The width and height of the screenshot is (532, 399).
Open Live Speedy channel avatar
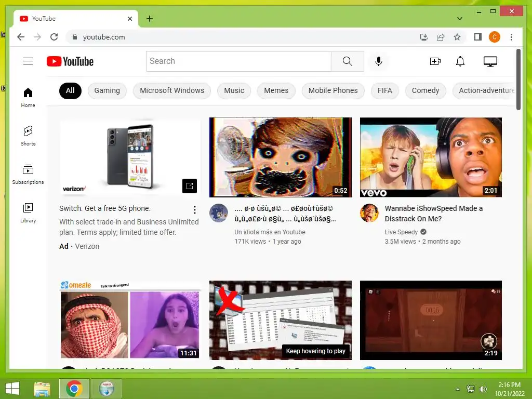coord(369,213)
